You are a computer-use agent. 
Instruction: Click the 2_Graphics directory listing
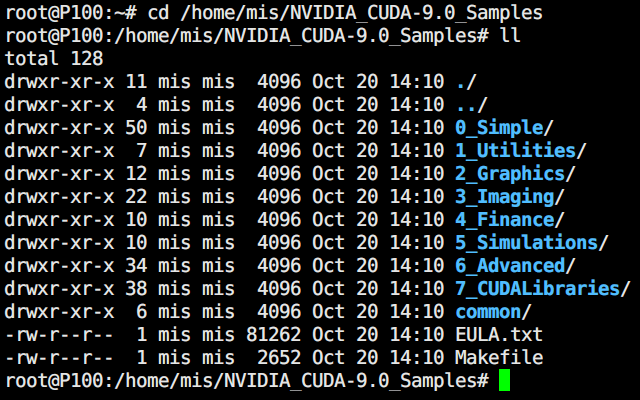[515, 174]
